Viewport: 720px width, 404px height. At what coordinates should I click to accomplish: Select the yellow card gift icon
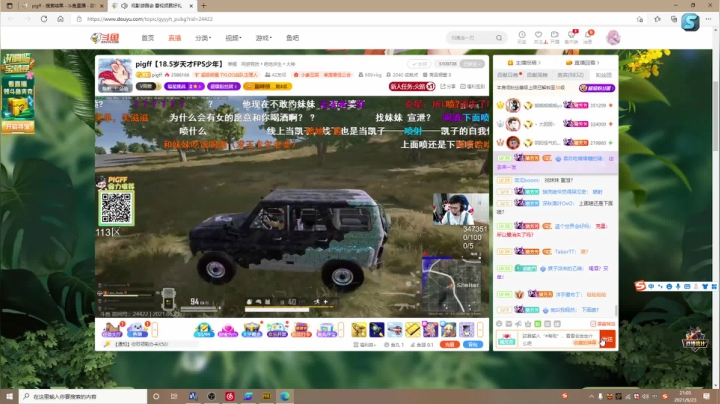click(x=412, y=330)
